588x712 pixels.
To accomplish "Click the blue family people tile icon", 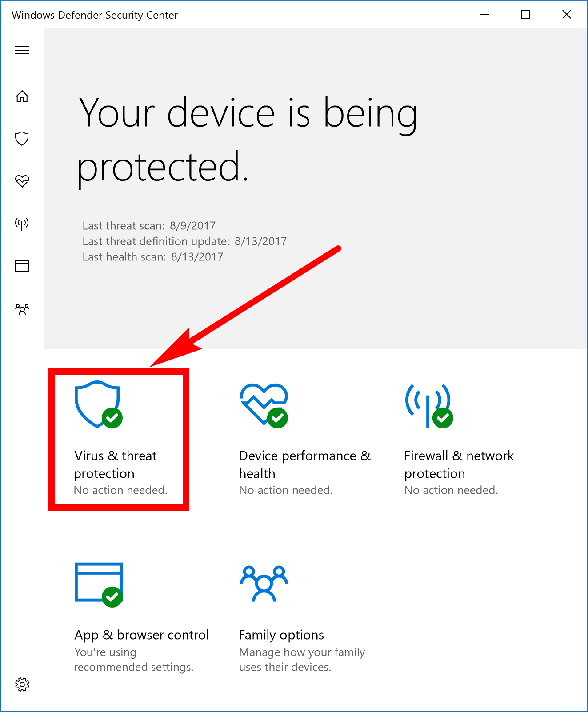I will click(264, 584).
